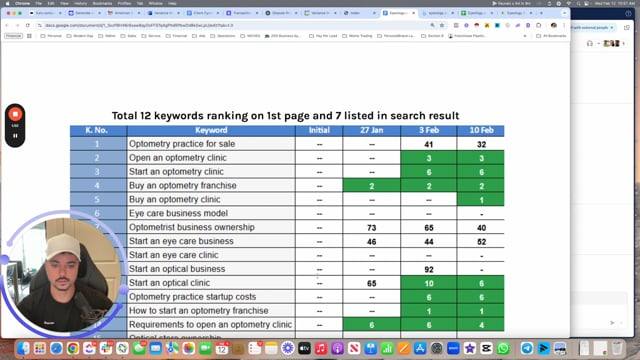
Task: Open the Bookmarks menu
Action: (102, 3)
